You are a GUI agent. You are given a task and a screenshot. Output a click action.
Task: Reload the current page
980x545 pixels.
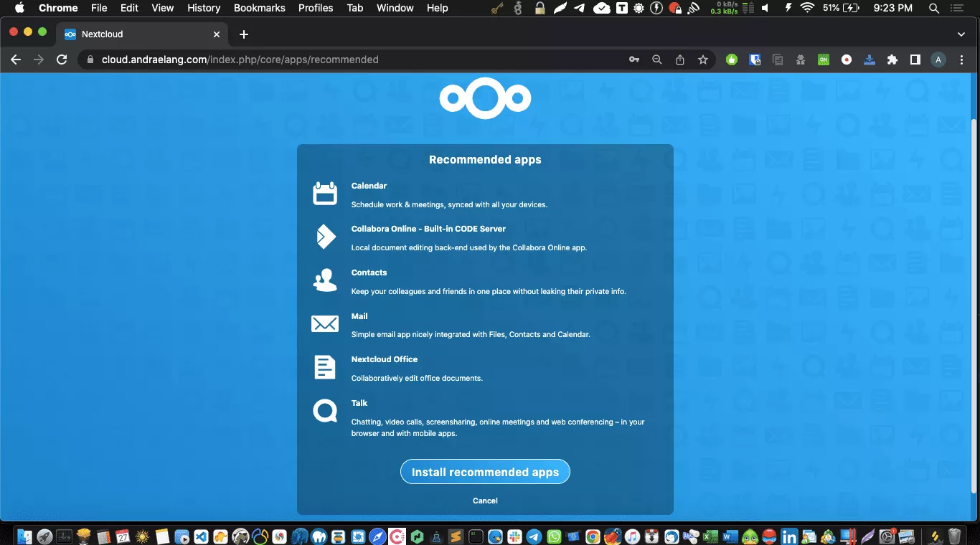[62, 60]
